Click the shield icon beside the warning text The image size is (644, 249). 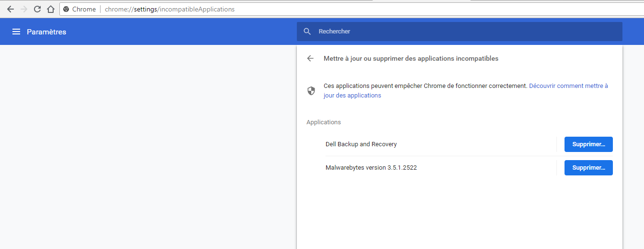click(x=311, y=91)
